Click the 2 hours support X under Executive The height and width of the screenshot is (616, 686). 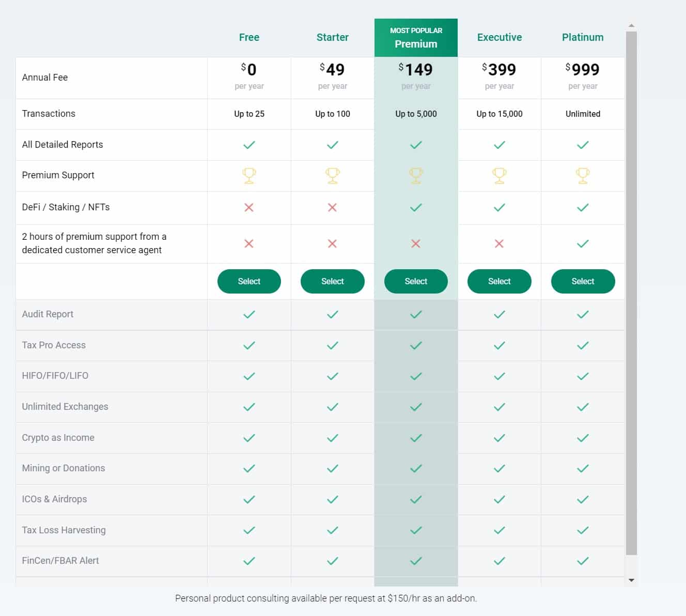(x=499, y=243)
